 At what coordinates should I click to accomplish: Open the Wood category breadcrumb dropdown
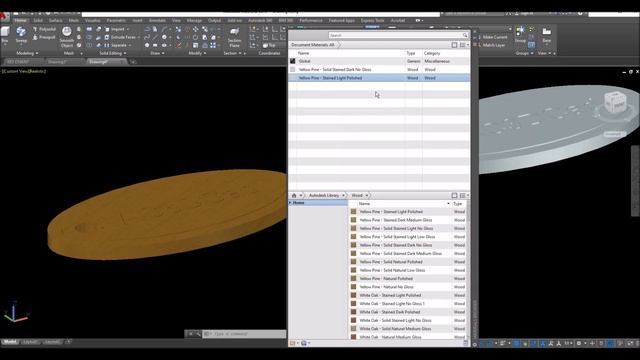pyautogui.click(x=367, y=196)
